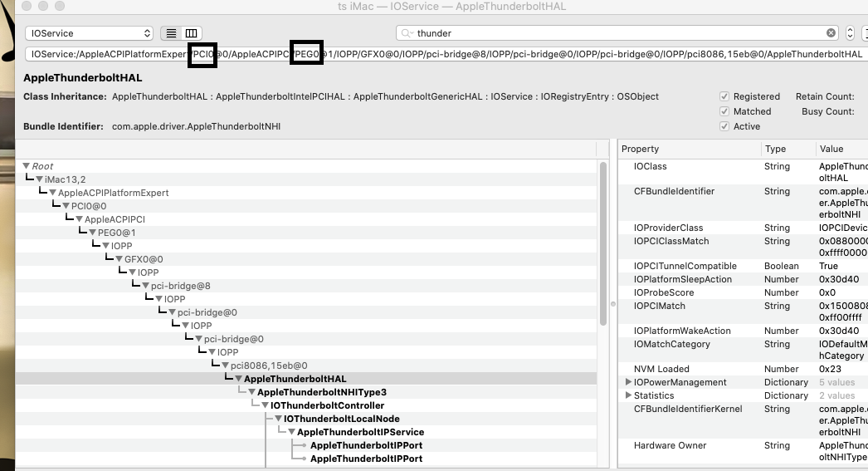The image size is (868, 471).
Task: Collapse the AppleThunderboltIPService node
Action: [x=292, y=432]
